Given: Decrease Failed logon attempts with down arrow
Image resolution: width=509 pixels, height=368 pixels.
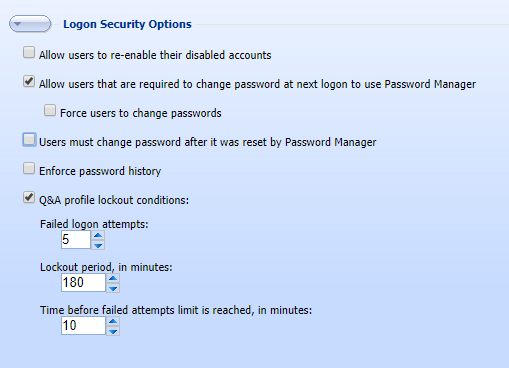Looking at the screenshot, I should tap(98, 245).
